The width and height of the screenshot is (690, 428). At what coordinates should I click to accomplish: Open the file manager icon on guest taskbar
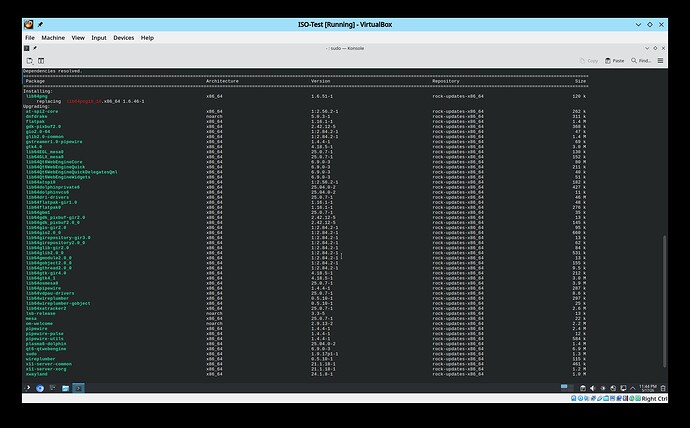coord(66,388)
